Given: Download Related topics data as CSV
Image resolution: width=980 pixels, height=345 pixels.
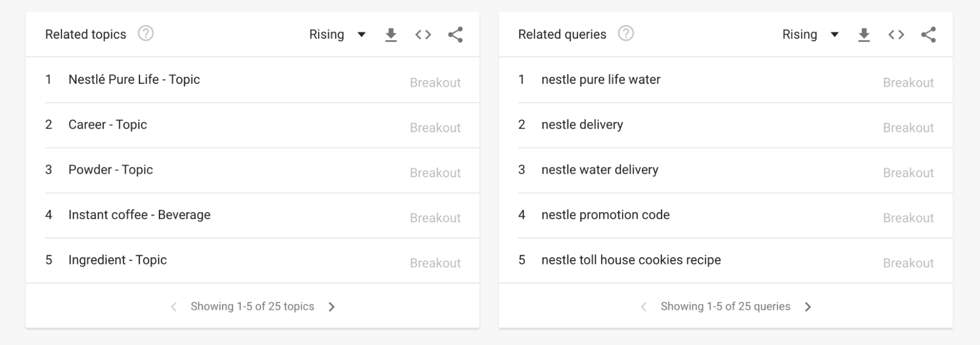Looking at the screenshot, I should (x=391, y=35).
